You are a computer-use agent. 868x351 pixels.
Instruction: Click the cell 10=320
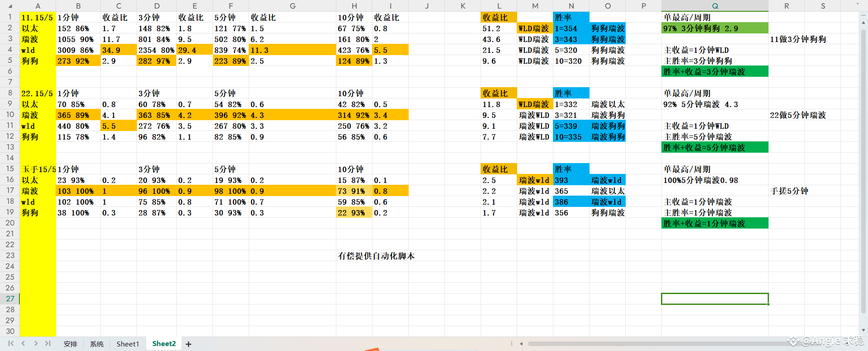click(571, 61)
